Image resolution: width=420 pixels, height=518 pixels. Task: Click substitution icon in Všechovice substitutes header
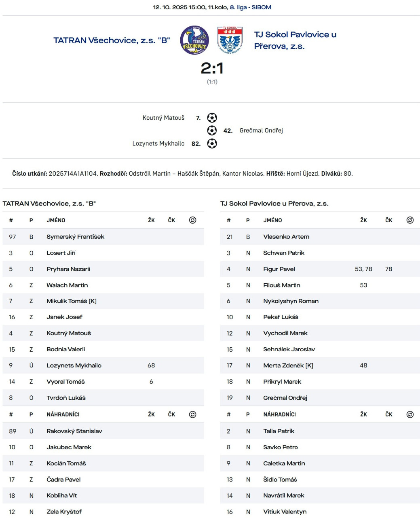click(x=193, y=414)
